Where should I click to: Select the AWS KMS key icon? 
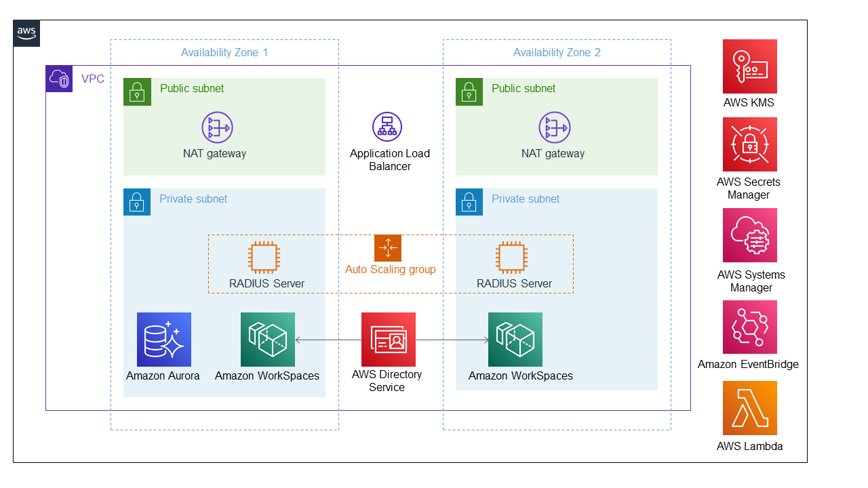coord(749,66)
